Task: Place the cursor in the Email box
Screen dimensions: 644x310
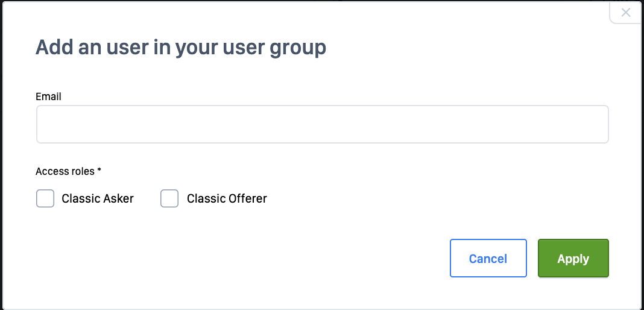Action: pyautogui.click(x=322, y=124)
